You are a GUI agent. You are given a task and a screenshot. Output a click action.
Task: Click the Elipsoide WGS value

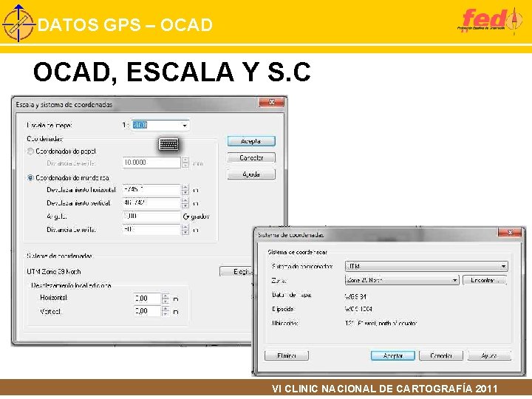pyautogui.click(x=358, y=309)
